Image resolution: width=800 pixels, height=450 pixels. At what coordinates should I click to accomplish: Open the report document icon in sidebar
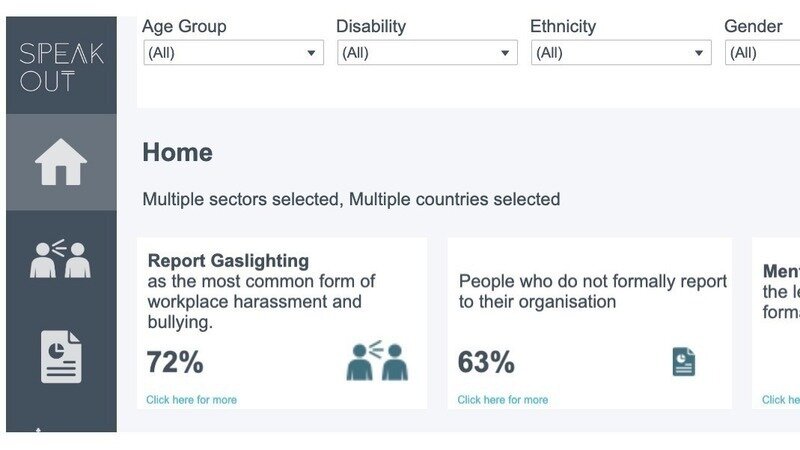[x=61, y=357]
